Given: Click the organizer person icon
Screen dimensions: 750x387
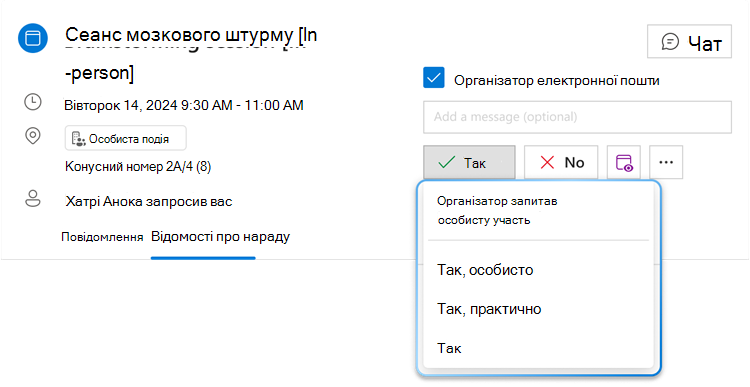Looking at the screenshot, I should tap(33, 199).
